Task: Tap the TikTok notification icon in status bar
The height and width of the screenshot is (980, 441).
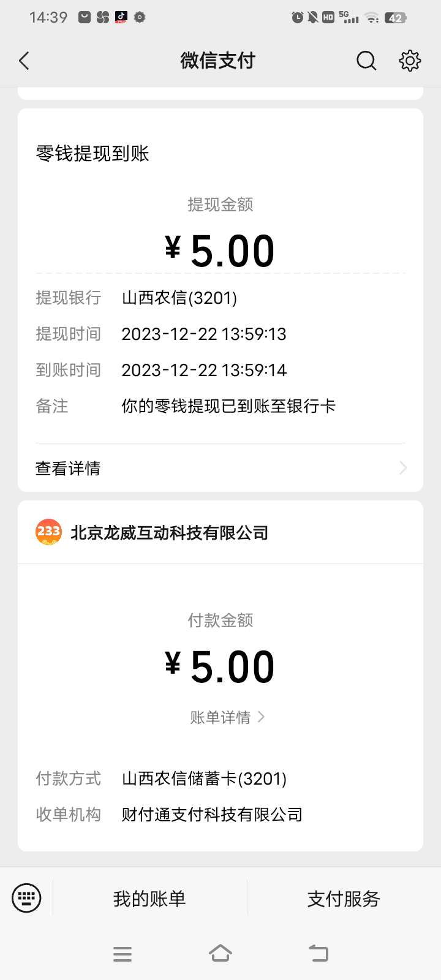Action: (x=121, y=17)
